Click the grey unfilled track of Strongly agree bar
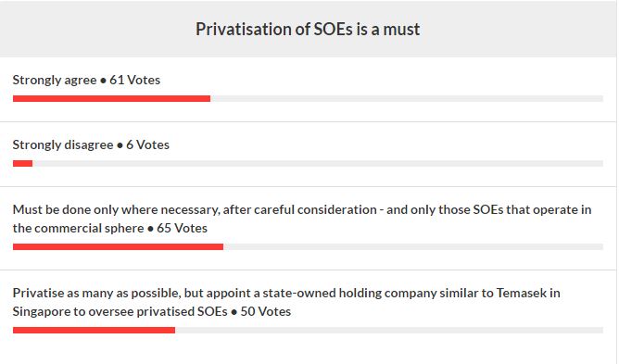619x364 pixels. tap(407, 99)
